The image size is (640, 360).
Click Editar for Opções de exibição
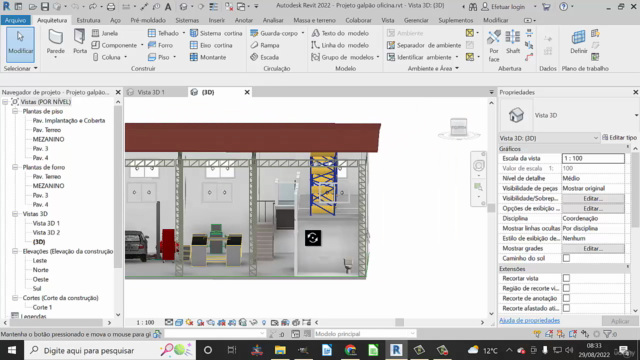(593, 209)
